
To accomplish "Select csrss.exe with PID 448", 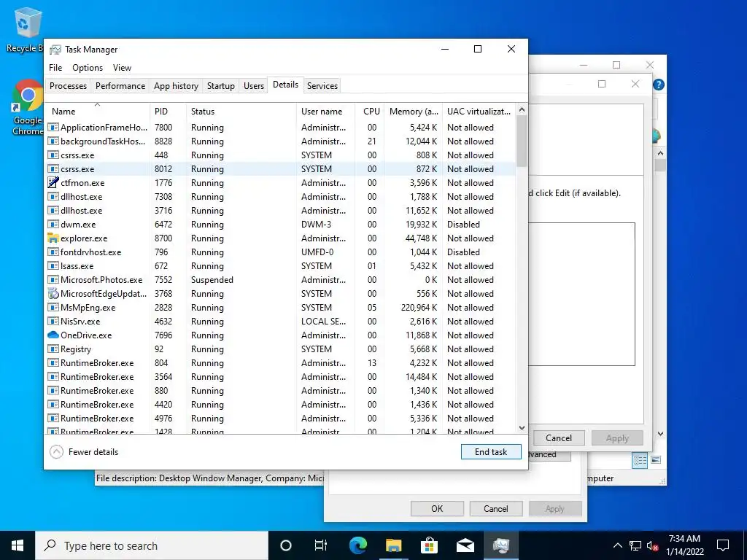I will (x=281, y=155).
